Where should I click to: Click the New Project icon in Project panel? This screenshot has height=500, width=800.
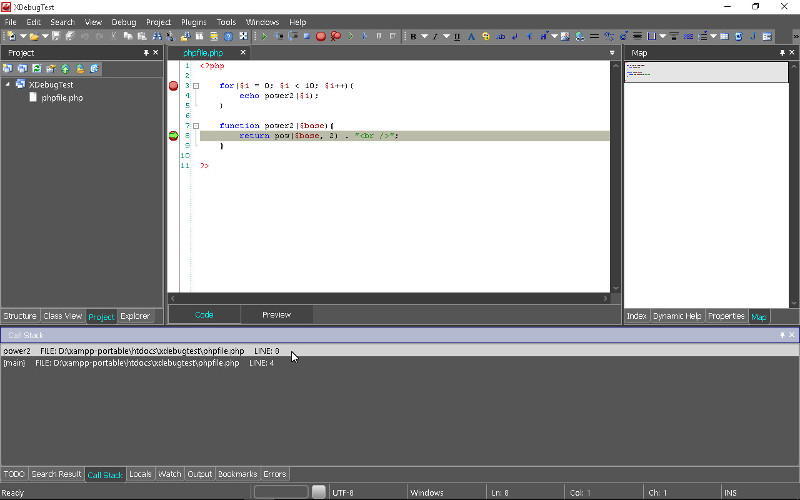coord(8,68)
